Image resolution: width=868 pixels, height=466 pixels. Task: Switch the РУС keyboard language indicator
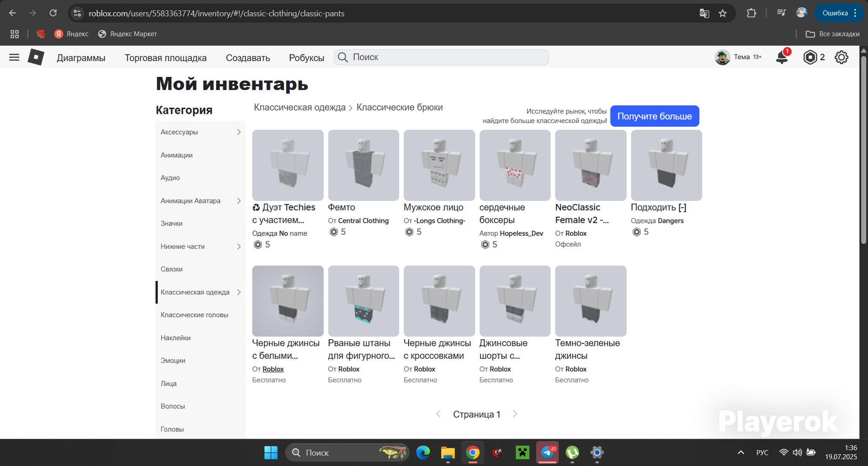tap(762, 452)
